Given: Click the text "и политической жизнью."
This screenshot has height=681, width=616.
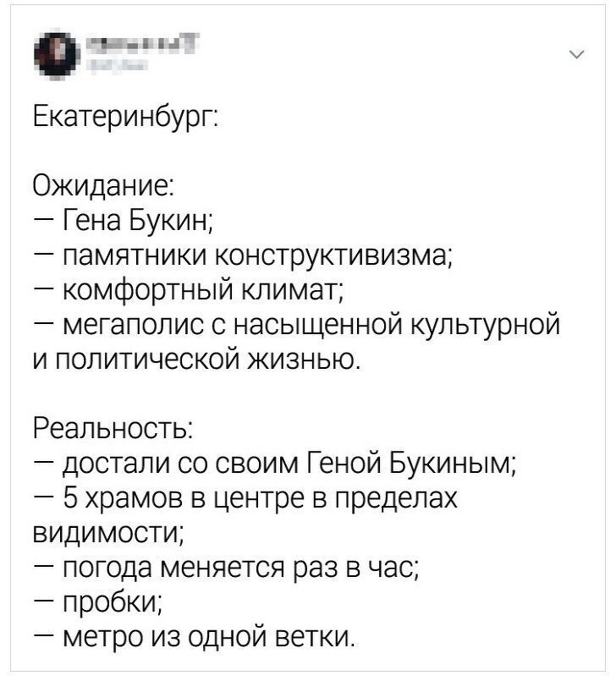Looking at the screenshot, I should (x=197, y=361).
